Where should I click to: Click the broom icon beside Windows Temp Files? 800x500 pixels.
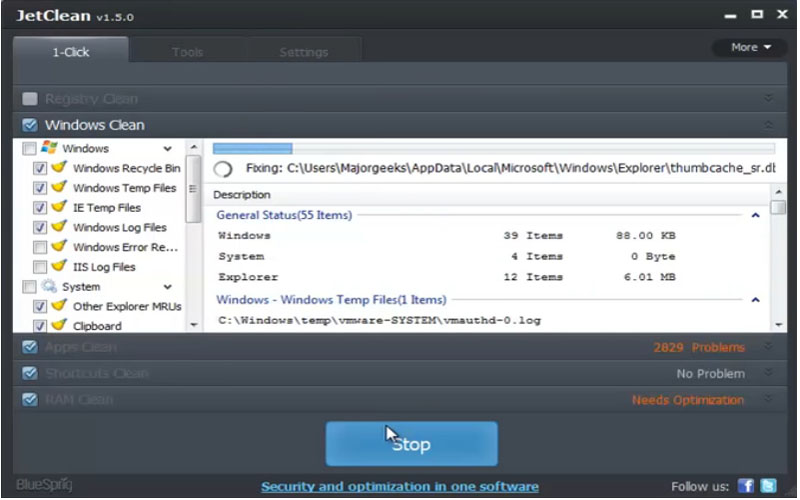tap(59, 187)
